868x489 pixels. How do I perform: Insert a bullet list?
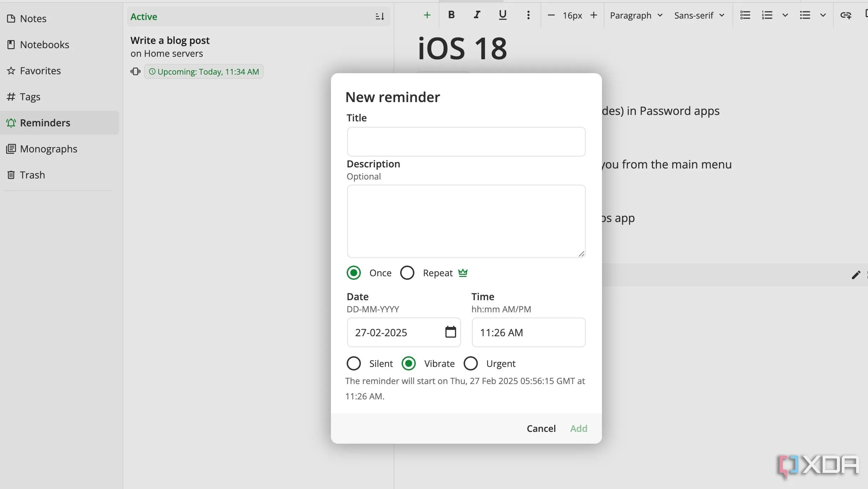[x=805, y=15]
